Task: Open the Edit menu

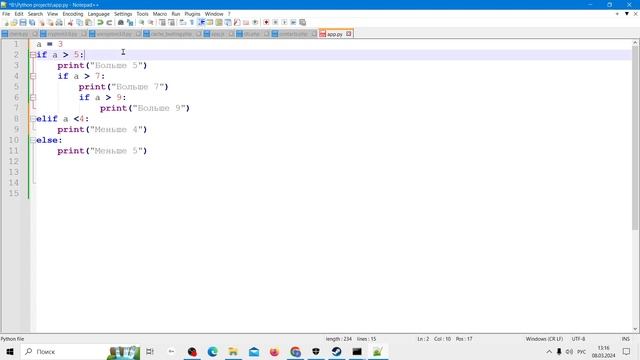Action: coord(19,14)
